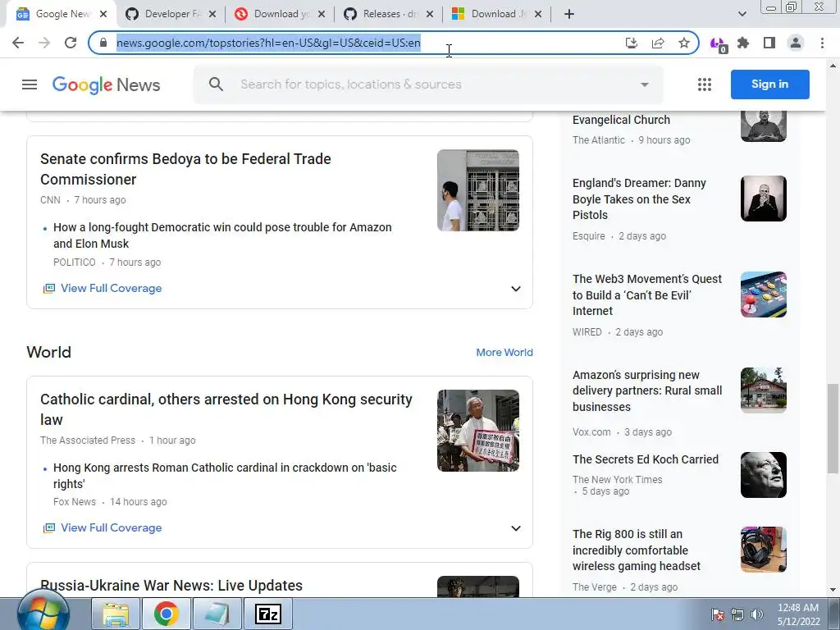
Task: Click the Ed Koch portrait thumbnail
Action: click(764, 475)
